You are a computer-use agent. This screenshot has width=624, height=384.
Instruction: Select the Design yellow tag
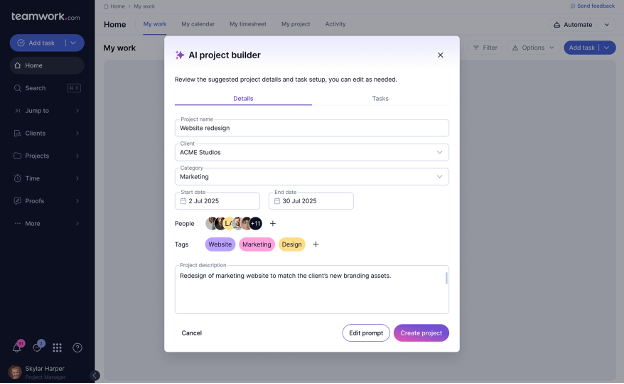click(292, 244)
